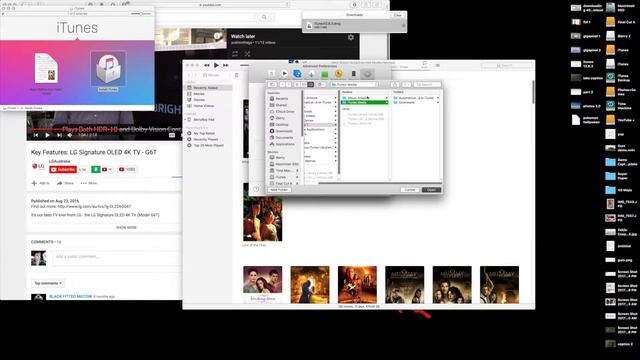The width and height of the screenshot is (640, 360).
Task: Click iTunes play button
Action: pyautogui.click(x=216, y=65)
